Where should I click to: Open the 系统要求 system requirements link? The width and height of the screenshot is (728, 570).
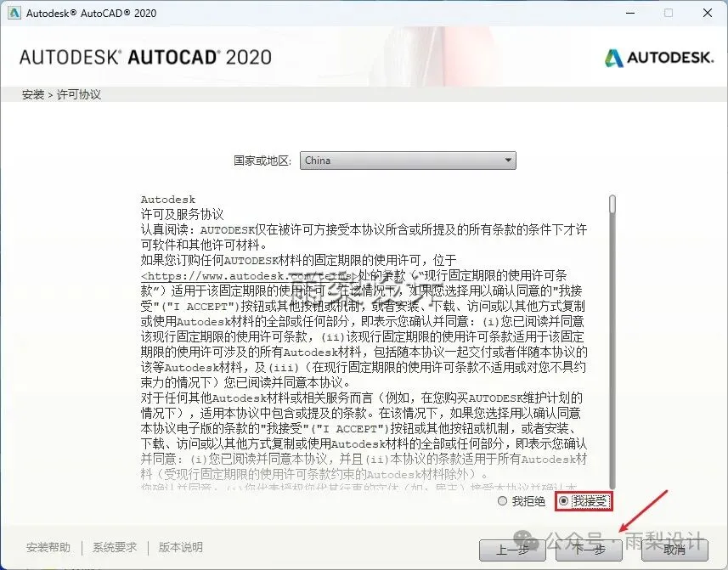[x=115, y=547]
